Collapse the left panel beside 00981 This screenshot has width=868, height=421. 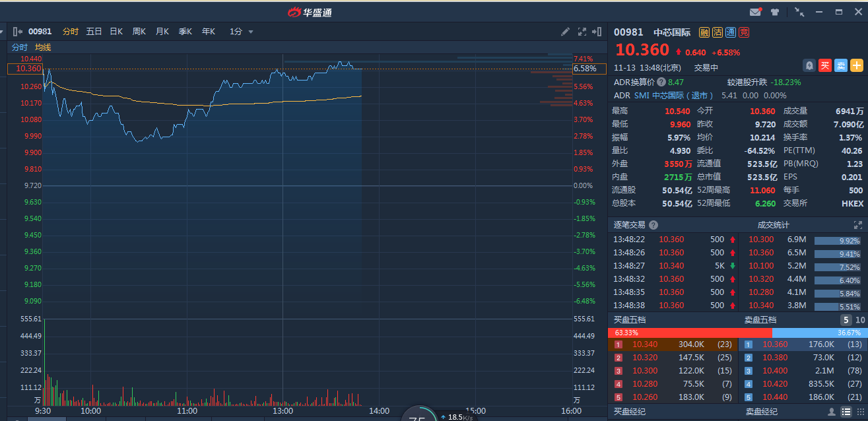click(18, 32)
